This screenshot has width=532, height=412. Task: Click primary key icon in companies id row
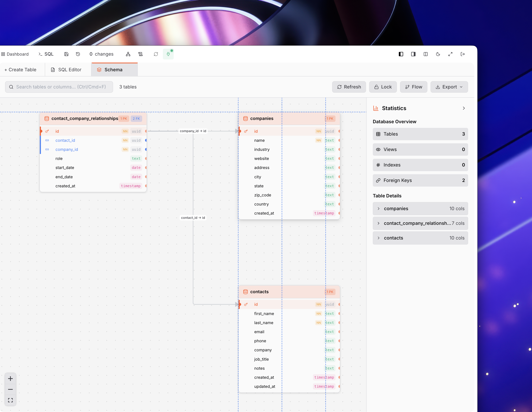point(246,131)
